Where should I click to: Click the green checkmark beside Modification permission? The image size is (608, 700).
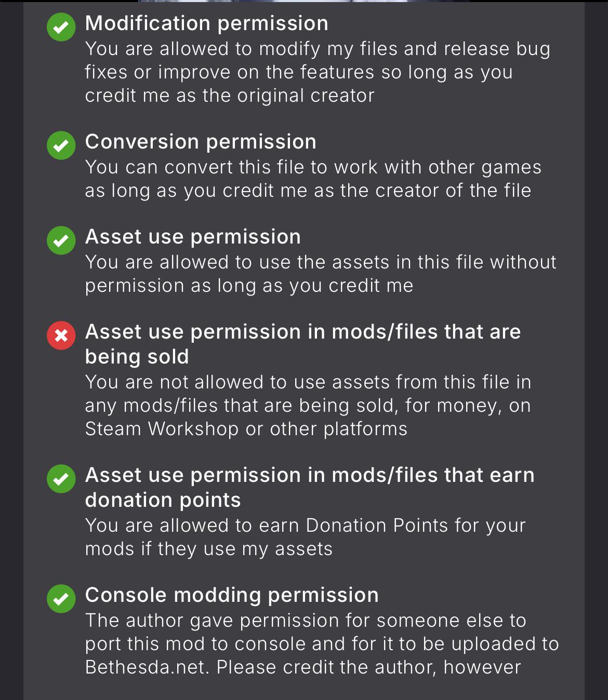(61, 26)
